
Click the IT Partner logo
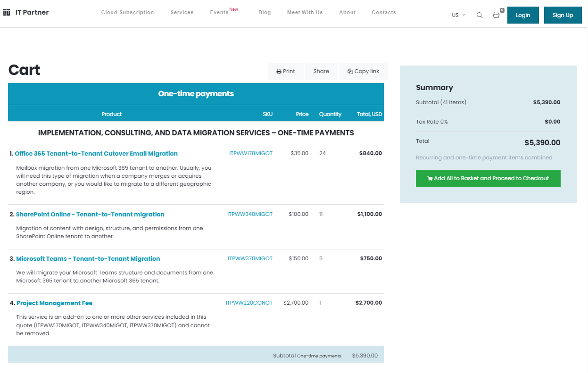(26, 12)
